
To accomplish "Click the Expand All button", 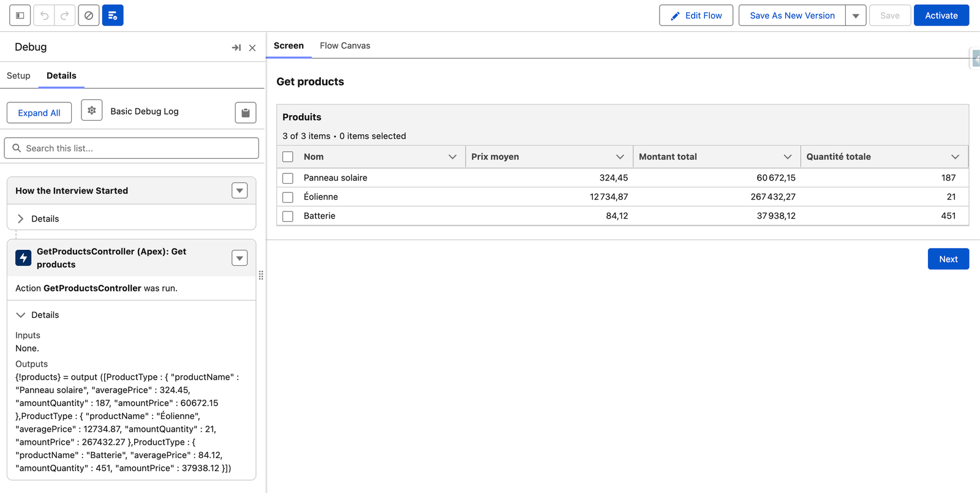I will tap(39, 113).
